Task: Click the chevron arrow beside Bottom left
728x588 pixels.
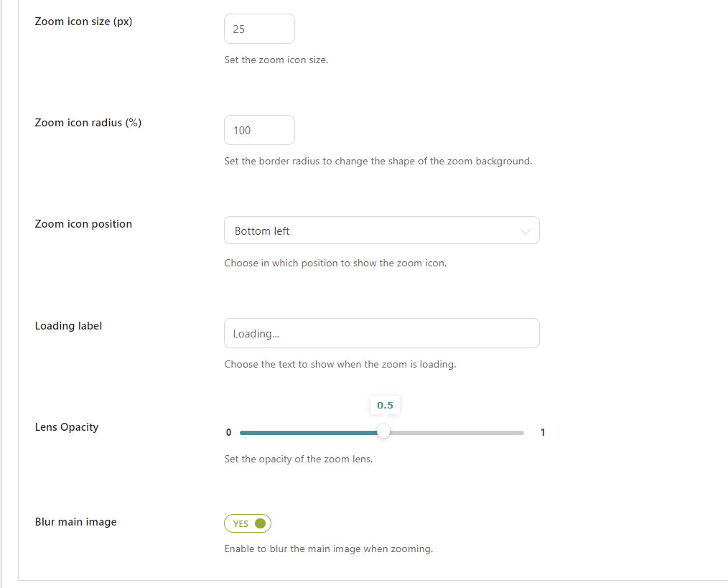Action: pyautogui.click(x=526, y=231)
